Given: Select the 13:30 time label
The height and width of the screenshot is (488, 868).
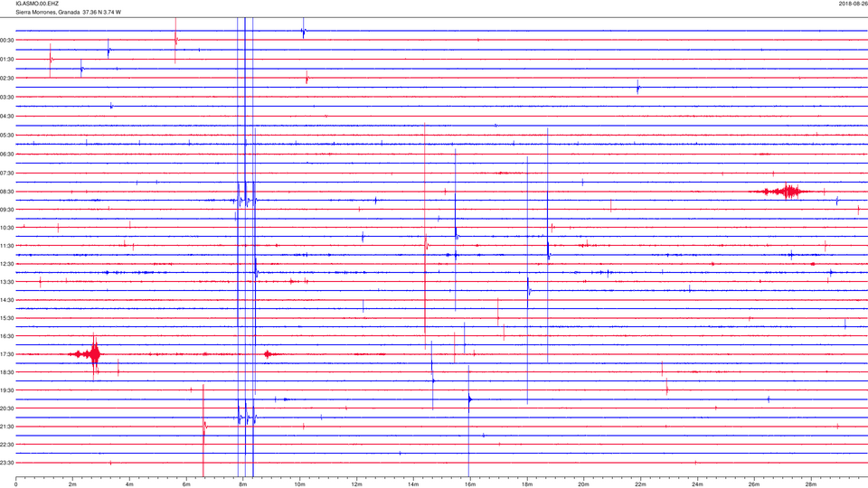Looking at the screenshot, I should 6,282.
